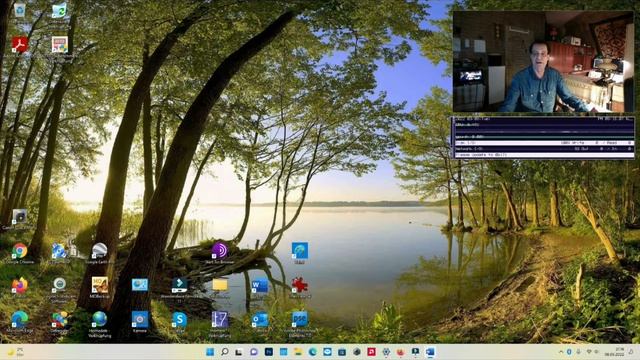
Task: Open the yellow folder on desktop
Action: [x=220, y=285]
